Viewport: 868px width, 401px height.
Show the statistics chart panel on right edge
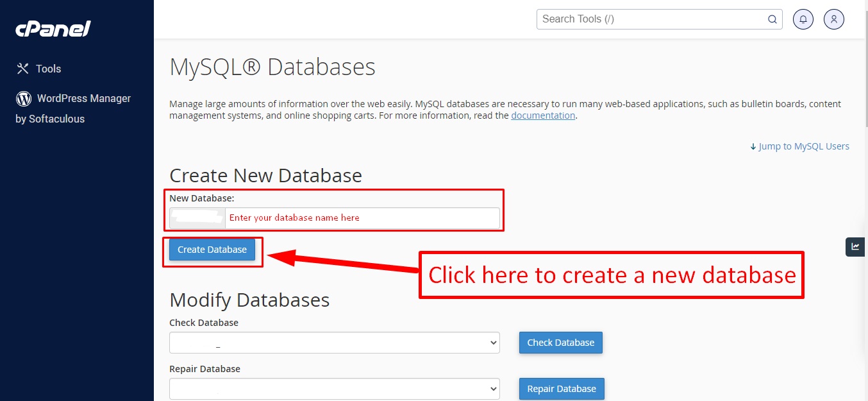pos(855,246)
